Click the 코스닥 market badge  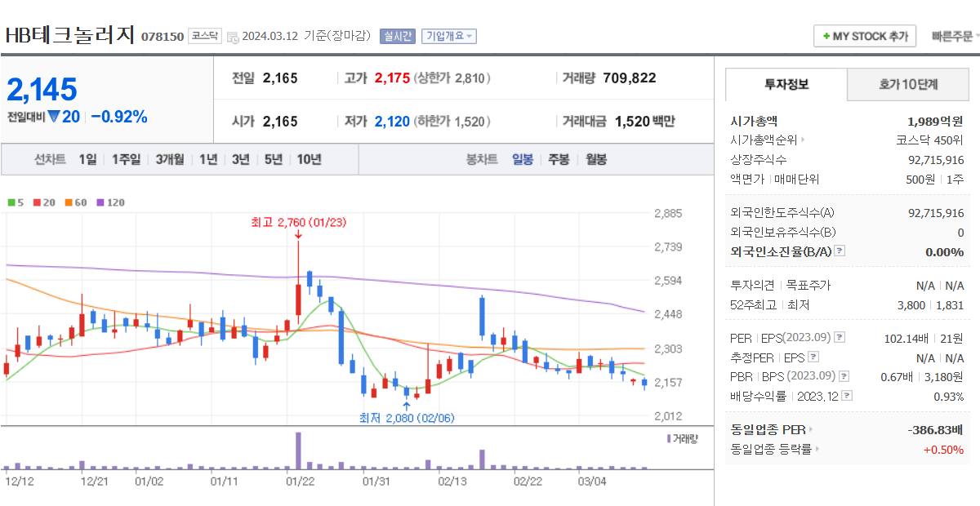(204, 36)
